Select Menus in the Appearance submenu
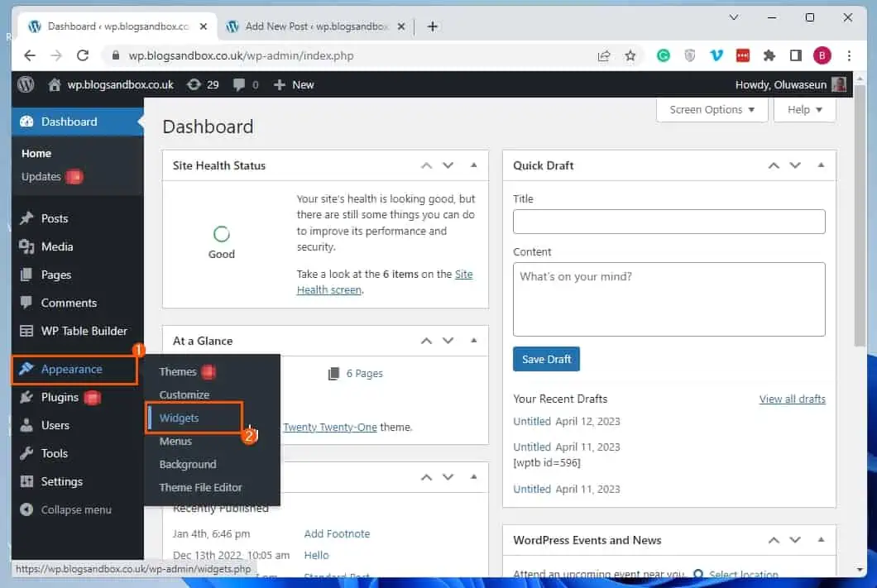Viewport: 877px width, 588px height. point(175,441)
